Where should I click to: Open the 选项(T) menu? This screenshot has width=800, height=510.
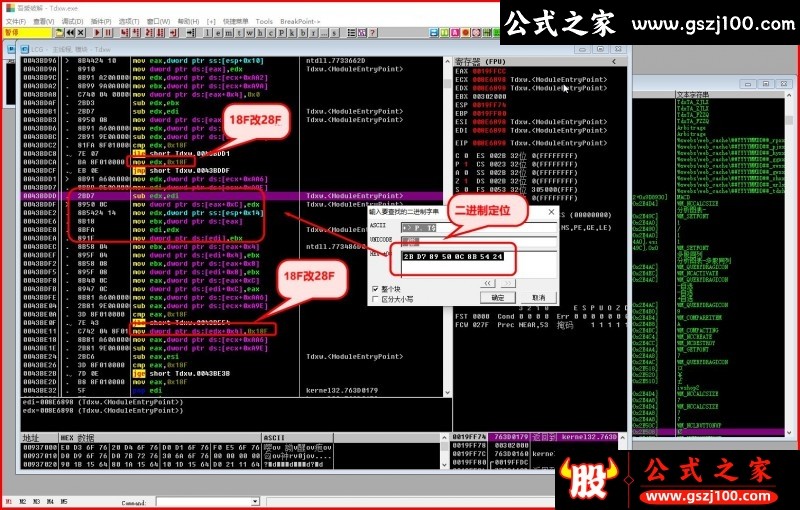129,21
